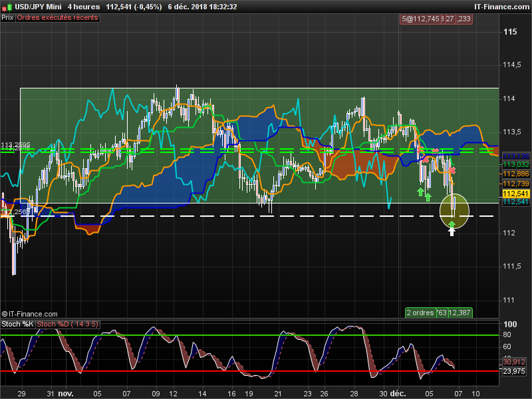Click the 114,5 price axis label
Screen dimensions: 532x399
coord(512,65)
